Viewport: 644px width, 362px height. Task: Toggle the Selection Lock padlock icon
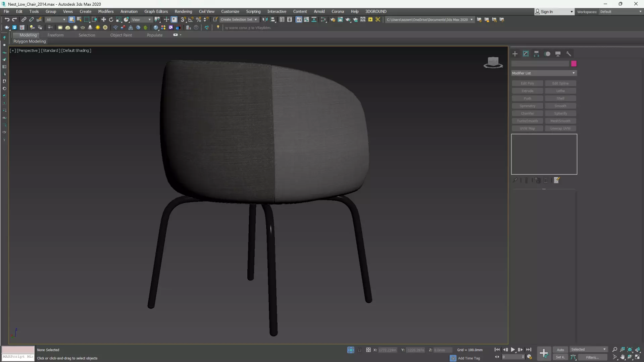[x=359, y=350]
